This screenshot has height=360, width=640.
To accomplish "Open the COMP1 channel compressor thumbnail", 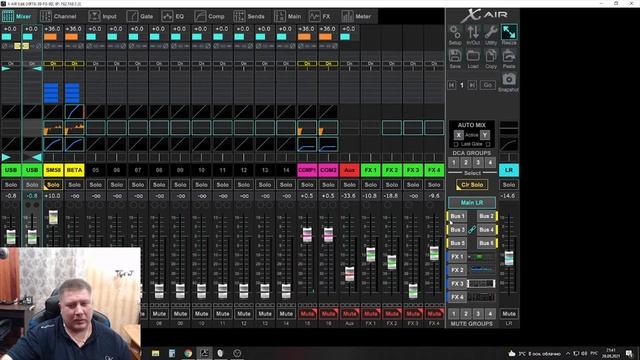I will pos(307,144).
